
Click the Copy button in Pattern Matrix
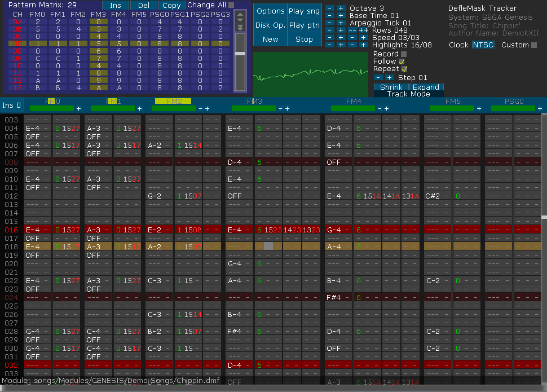coord(171,5)
